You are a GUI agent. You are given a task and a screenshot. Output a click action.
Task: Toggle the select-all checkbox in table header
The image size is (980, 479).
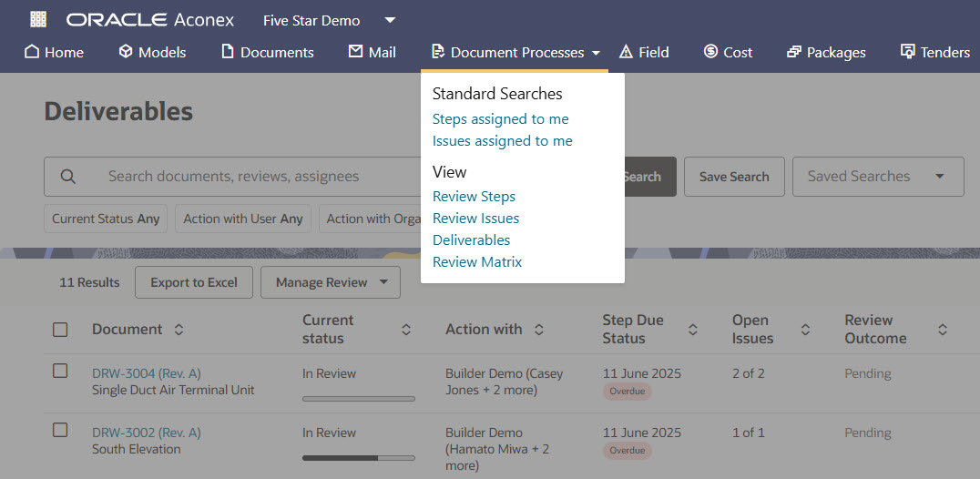(60, 330)
